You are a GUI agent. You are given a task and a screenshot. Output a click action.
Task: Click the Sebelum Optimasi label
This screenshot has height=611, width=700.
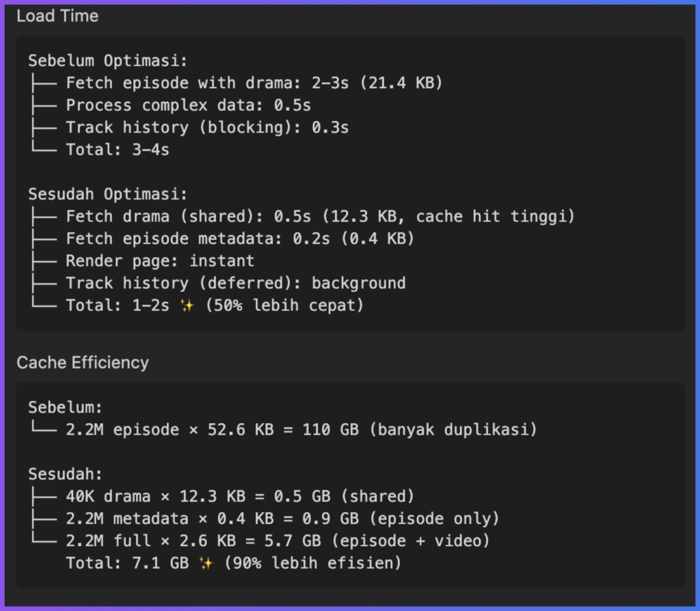coord(107,61)
